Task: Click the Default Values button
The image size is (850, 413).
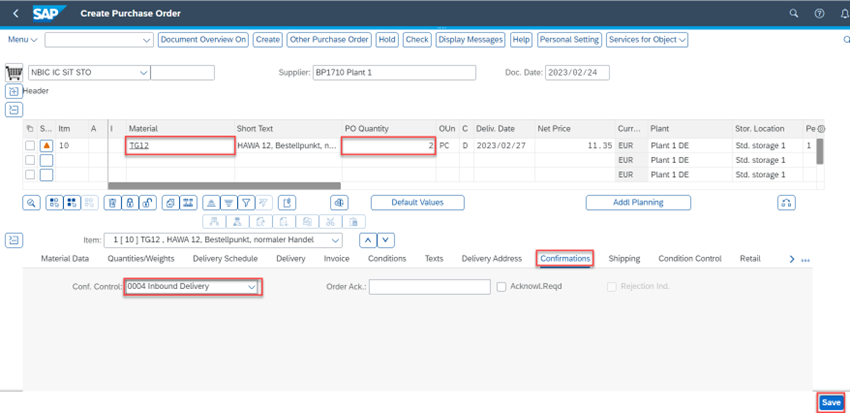Action: tap(417, 202)
